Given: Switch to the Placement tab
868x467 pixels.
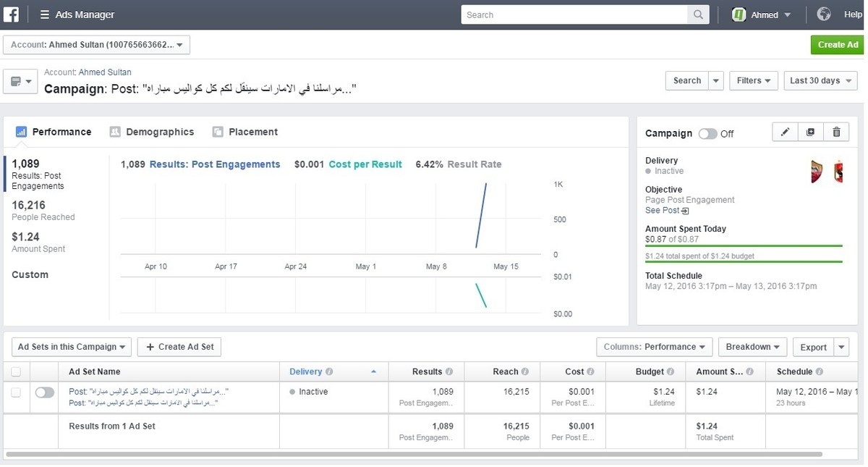Looking at the screenshot, I should 245,132.
